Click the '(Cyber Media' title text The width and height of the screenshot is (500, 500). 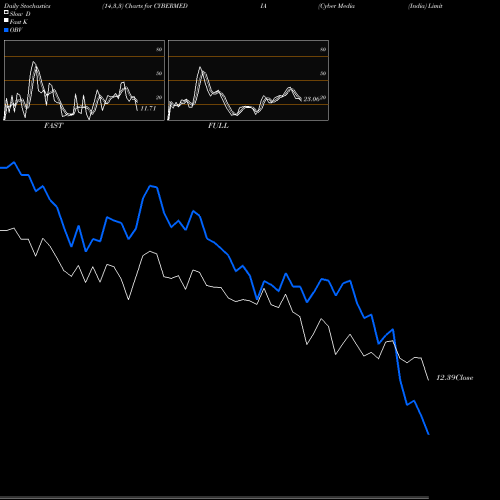336,6
